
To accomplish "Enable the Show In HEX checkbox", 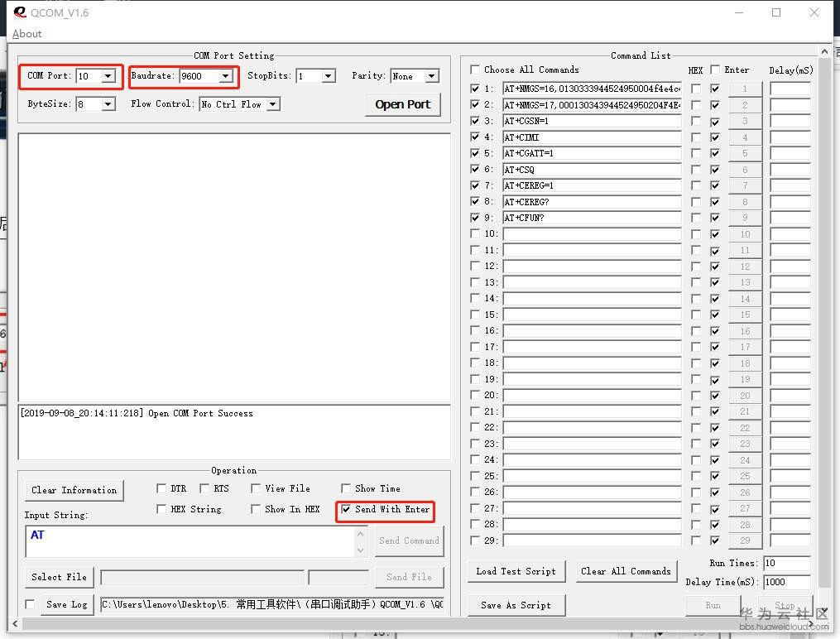I will pyautogui.click(x=256, y=509).
